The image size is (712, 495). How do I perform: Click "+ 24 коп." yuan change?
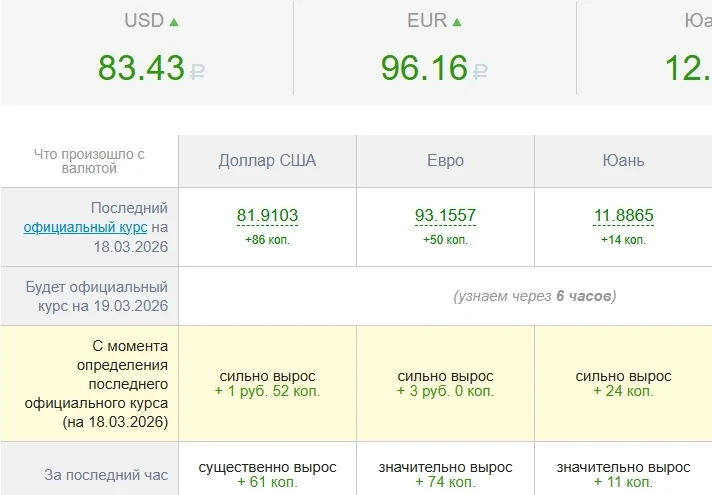click(x=623, y=391)
